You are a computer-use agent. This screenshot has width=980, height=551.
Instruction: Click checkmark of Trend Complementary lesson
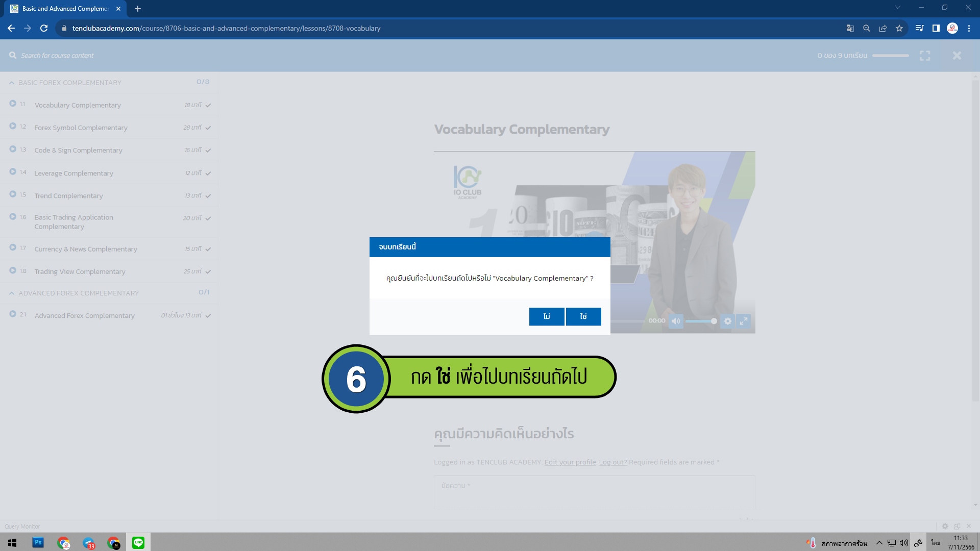pyautogui.click(x=208, y=195)
